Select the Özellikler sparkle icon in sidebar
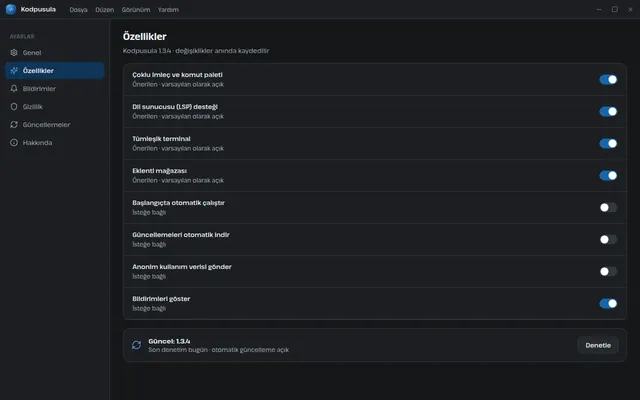 click(x=14, y=71)
